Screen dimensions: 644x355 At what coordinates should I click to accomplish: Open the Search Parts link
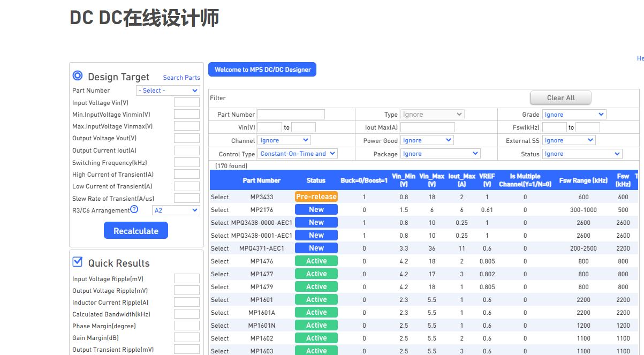coord(181,78)
